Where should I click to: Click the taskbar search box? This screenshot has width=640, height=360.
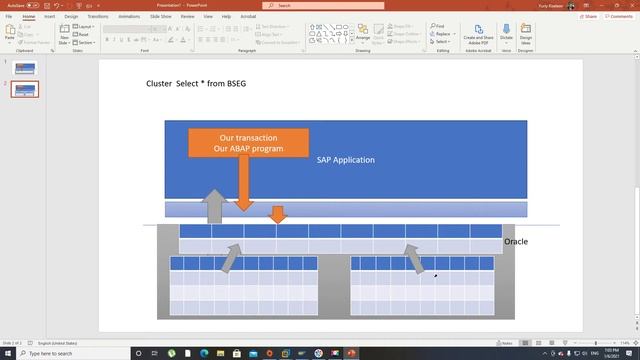[x=73, y=353]
